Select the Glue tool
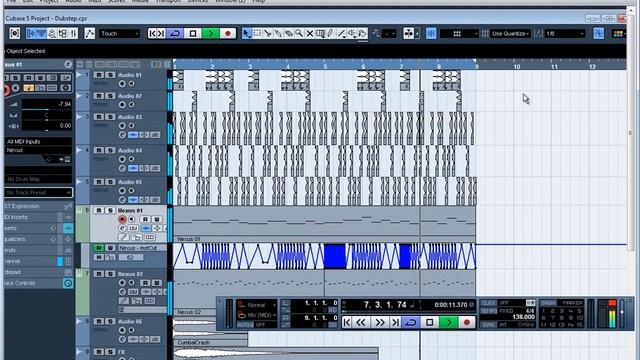This screenshot has width=640, height=360. click(278, 33)
